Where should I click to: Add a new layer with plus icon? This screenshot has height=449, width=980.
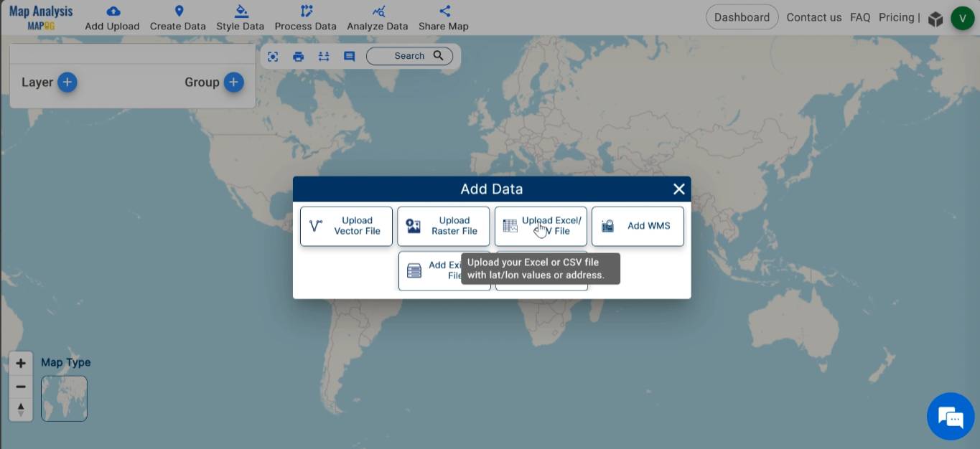pyautogui.click(x=67, y=82)
